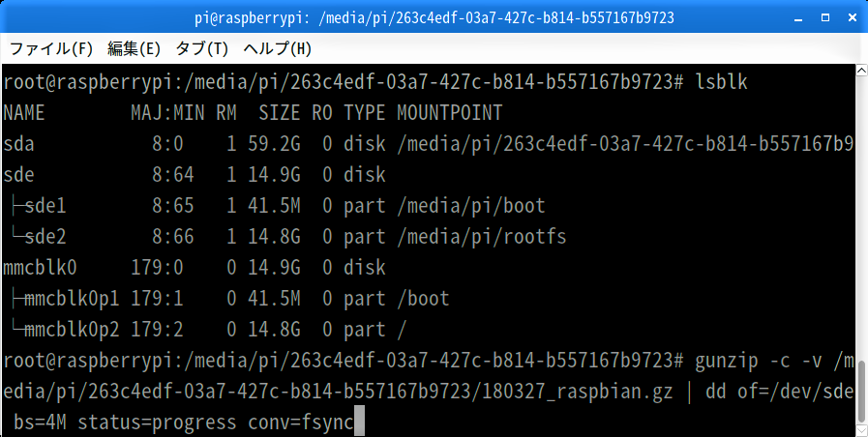The width and height of the screenshot is (868, 437).
Task: Close the terminal window
Action: (853, 17)
